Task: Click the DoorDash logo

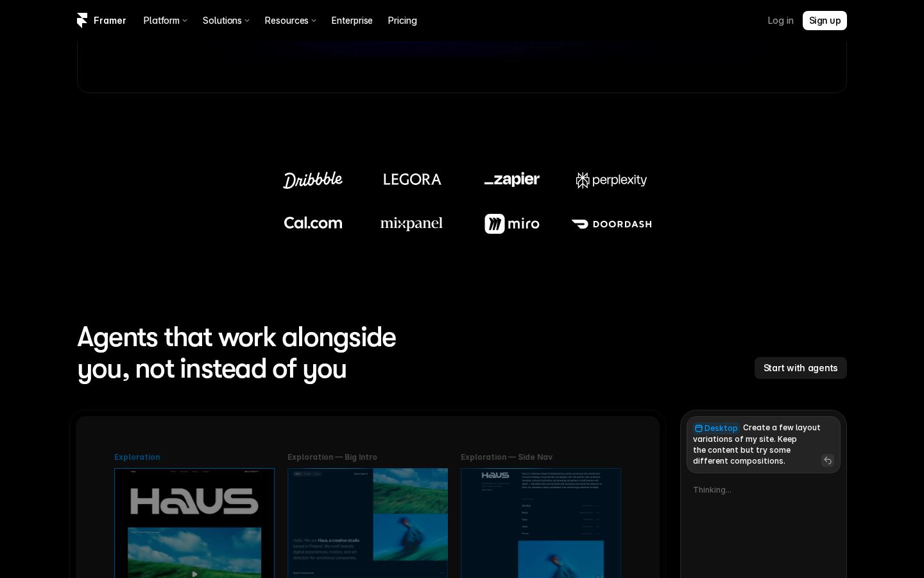Action: (x=612, y=224)
